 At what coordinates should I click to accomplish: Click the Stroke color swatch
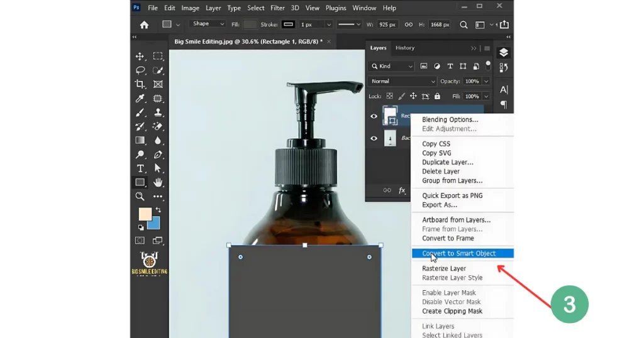click(x=288, y=25)
